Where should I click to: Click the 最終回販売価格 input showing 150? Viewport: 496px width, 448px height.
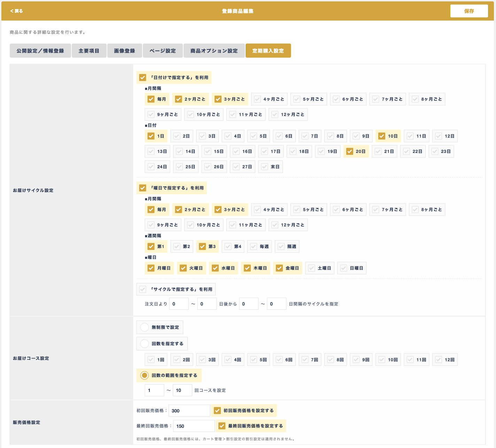pos(194,426)
